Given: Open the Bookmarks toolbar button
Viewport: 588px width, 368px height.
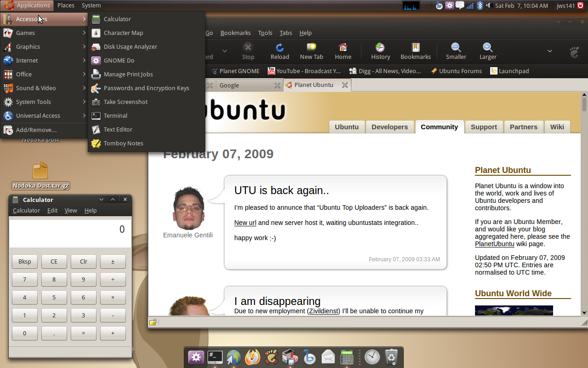Looking at the screenshot, I should 416,51.
